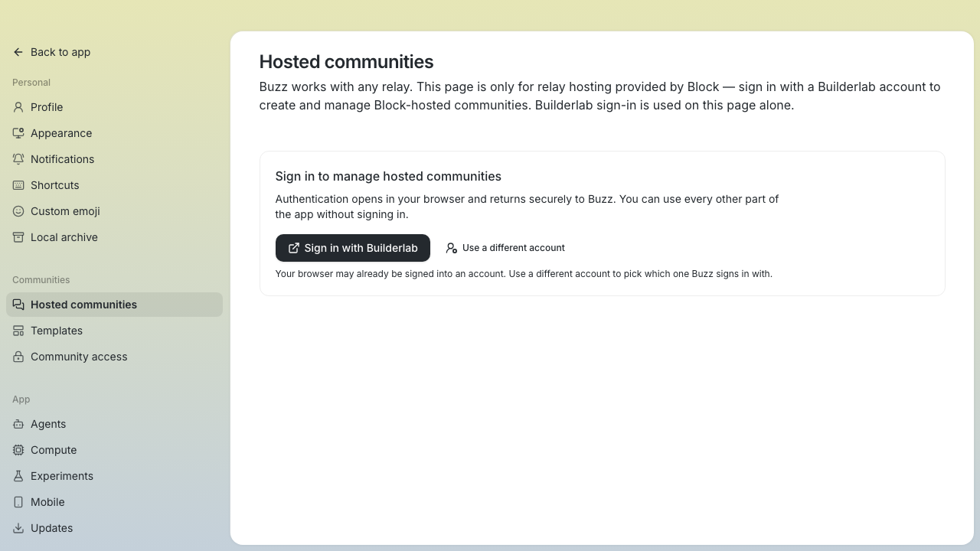Open Appearance settings
Image resolution: width=980 pixels, height=551 pixels.
(114, 133)
